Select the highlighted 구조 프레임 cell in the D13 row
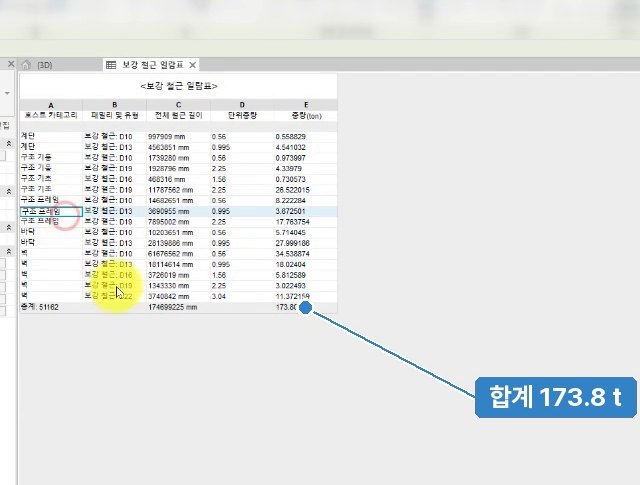Viewport: 640px width, 485px height. [x=51, y=211]
